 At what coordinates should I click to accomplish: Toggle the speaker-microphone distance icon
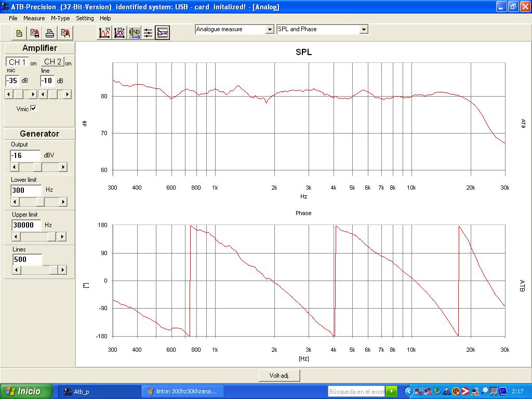(x=134, y=33)
